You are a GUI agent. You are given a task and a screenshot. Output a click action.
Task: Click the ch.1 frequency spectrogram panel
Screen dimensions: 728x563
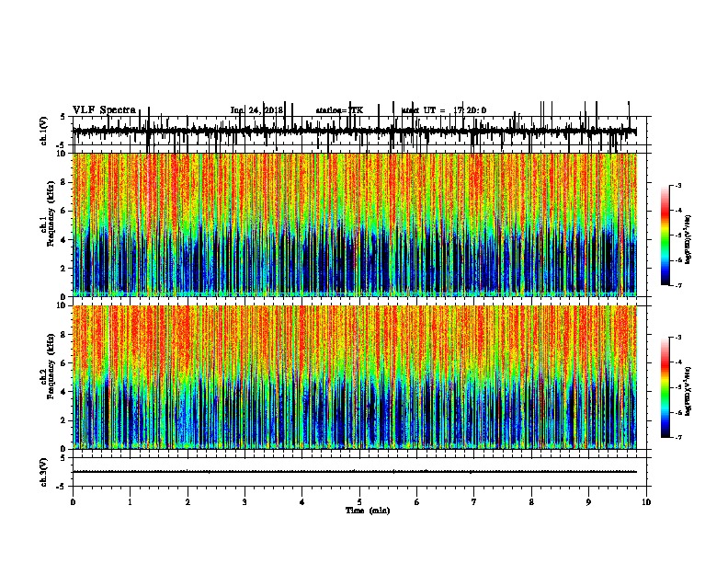click(x=355, y=224)
